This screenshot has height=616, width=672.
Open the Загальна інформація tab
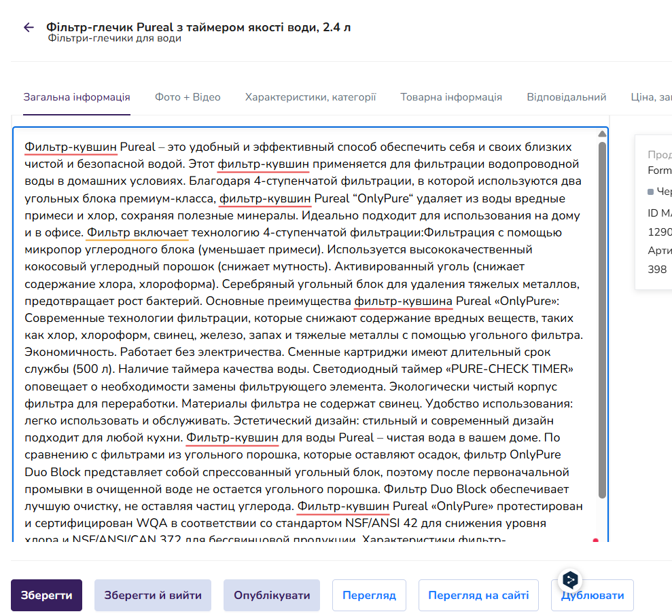[x=77, y=97]
